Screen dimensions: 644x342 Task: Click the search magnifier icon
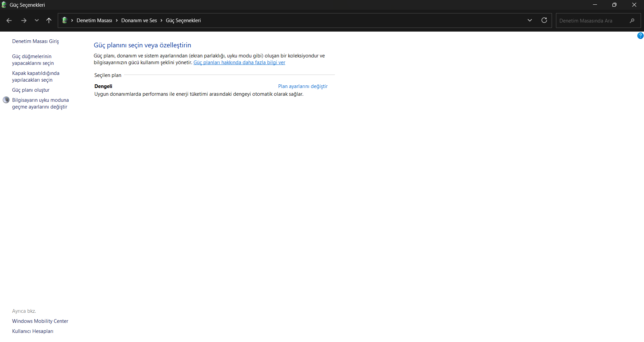632,20
